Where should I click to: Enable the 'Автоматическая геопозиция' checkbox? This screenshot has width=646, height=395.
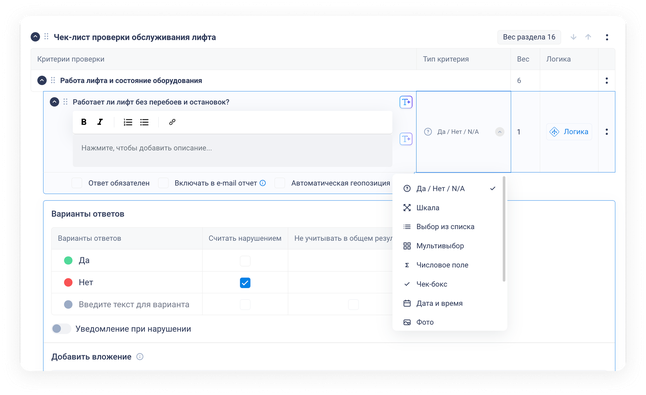pos(280,183)
